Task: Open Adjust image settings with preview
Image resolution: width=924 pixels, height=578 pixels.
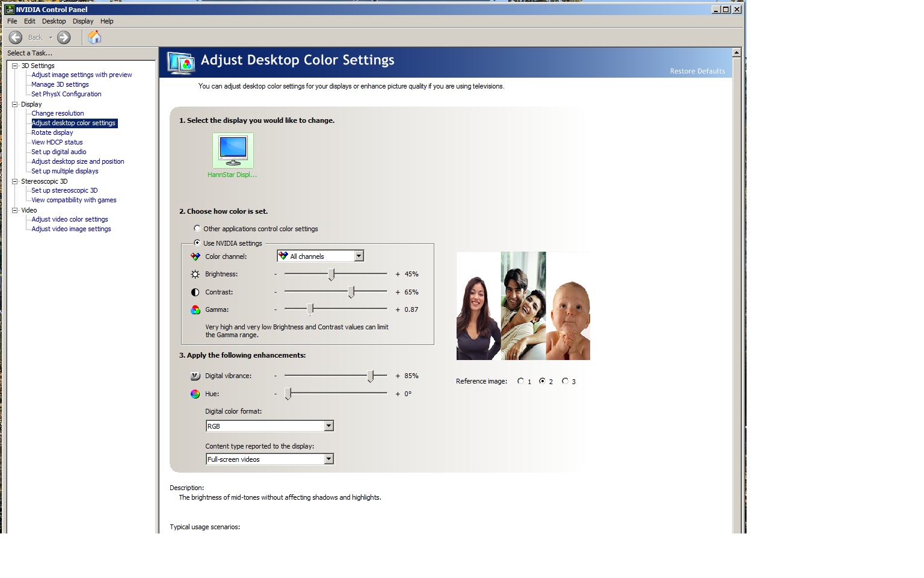Action: click(82, 75)
